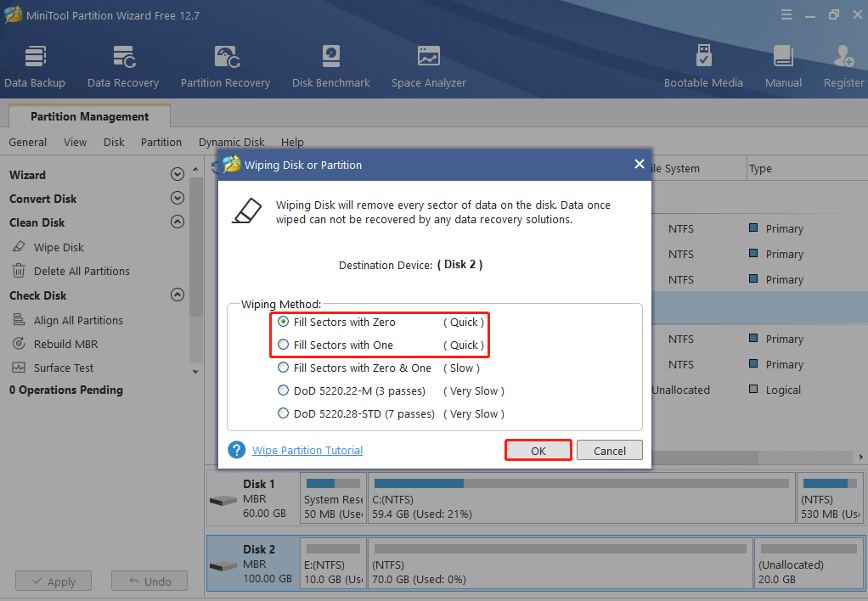
Task: Open Space Analyzer
Action: (x=428, y=66)
